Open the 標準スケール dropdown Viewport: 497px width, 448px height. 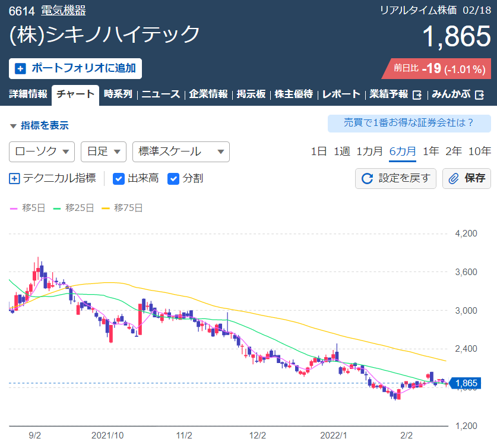click(x=181, y=152)
